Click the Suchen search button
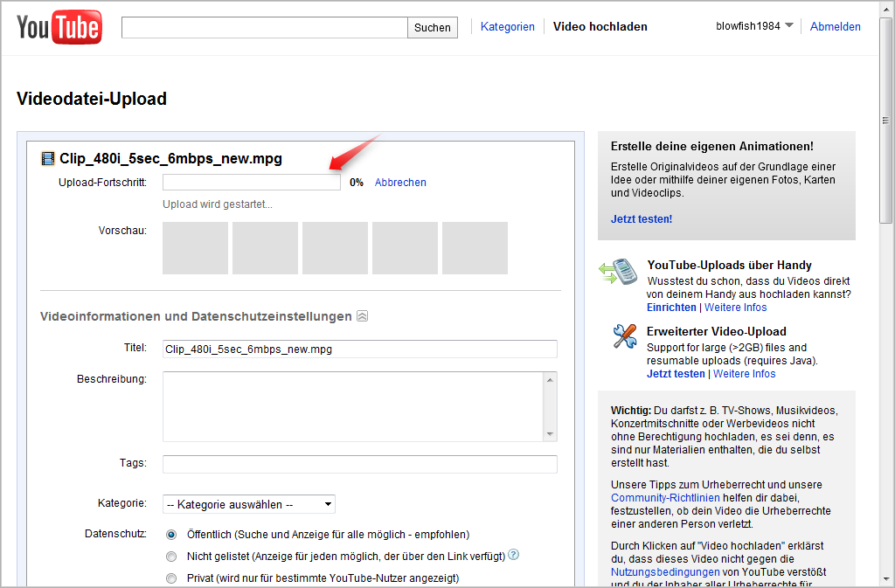The height and width of the screenshot is (588, 895). 432,27
